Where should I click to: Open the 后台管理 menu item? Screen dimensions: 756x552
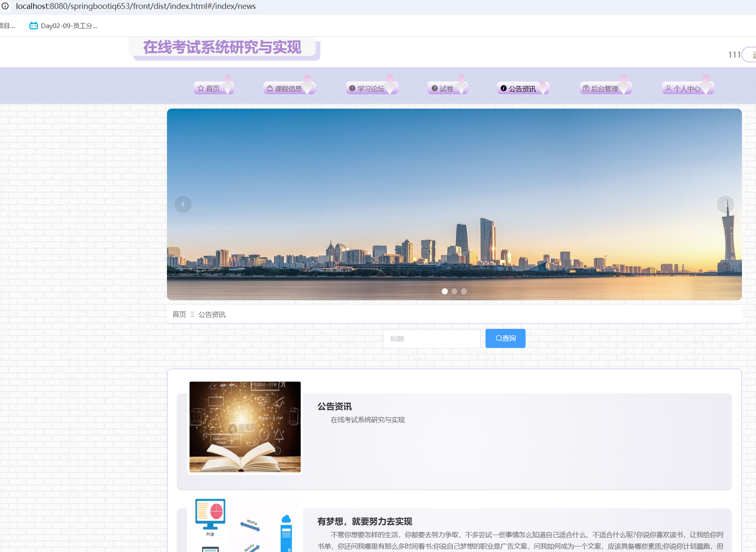point(605,88)
